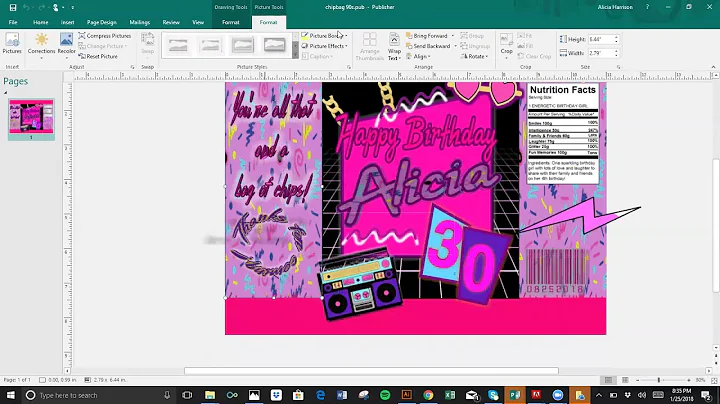Open the Drawing Tools Format tab

point(231,22)
